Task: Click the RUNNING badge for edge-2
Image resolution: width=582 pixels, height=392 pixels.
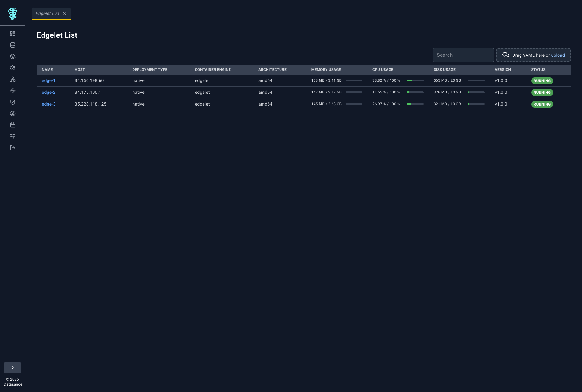Action: click(x=542, y=93)
